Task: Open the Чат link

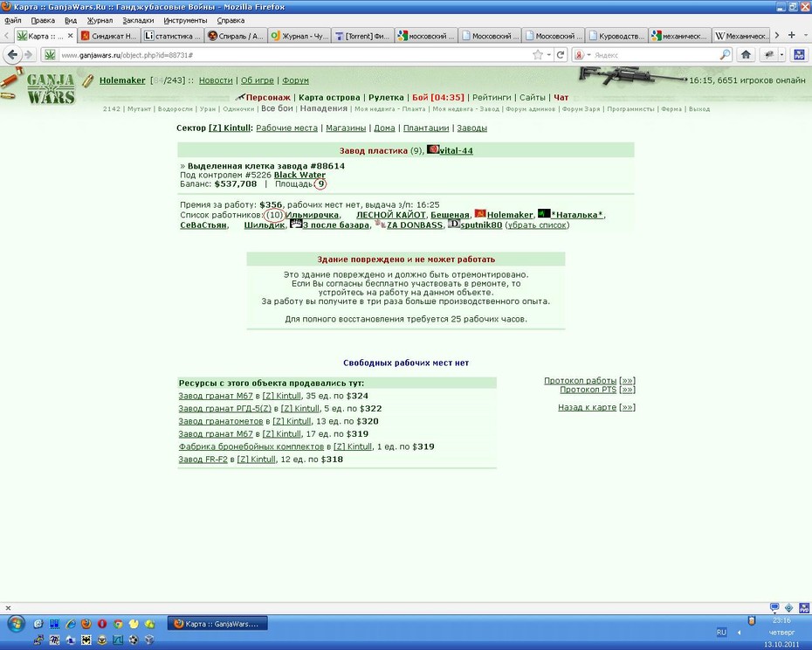Action: coord(561,98)
